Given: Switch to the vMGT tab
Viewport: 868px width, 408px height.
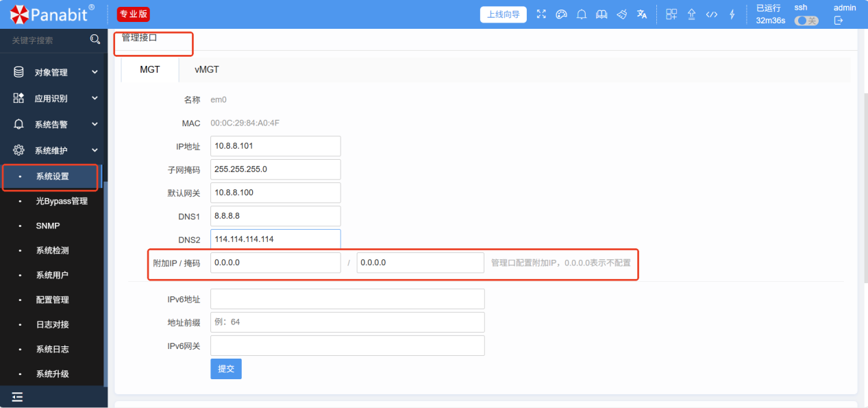Looking at the screenshot, I should point(207,70).
